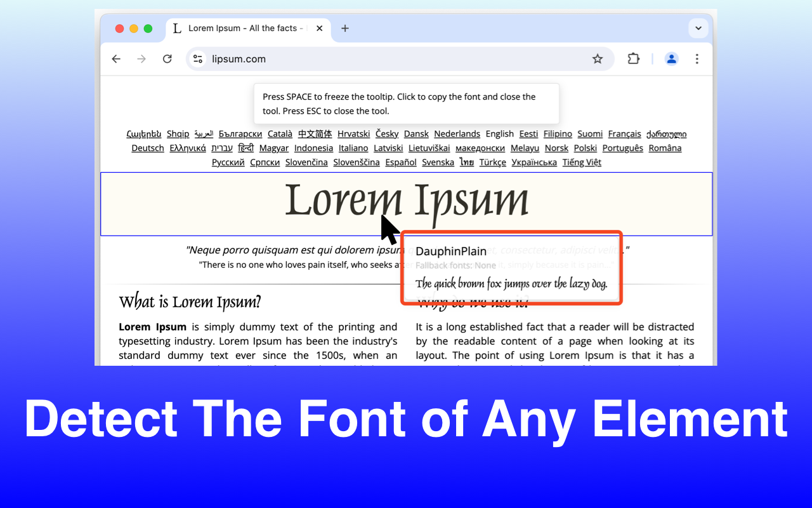Screen dimensions: 812x508
Task: Switch language to Melayu
Action: (525, 148)
